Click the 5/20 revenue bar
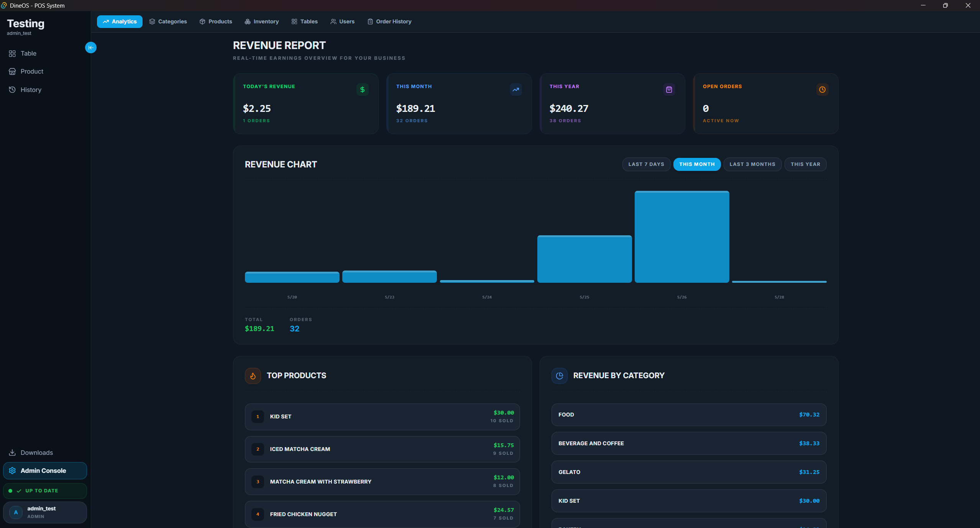 292,277
